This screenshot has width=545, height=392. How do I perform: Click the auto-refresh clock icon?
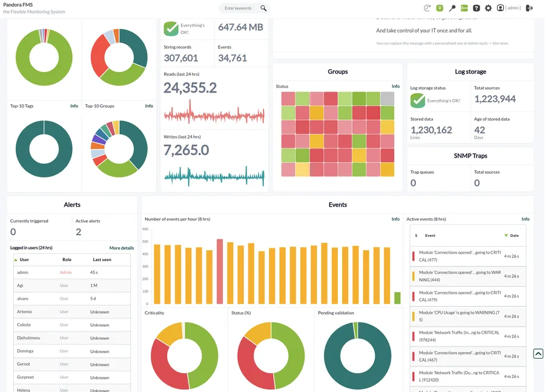427,8
